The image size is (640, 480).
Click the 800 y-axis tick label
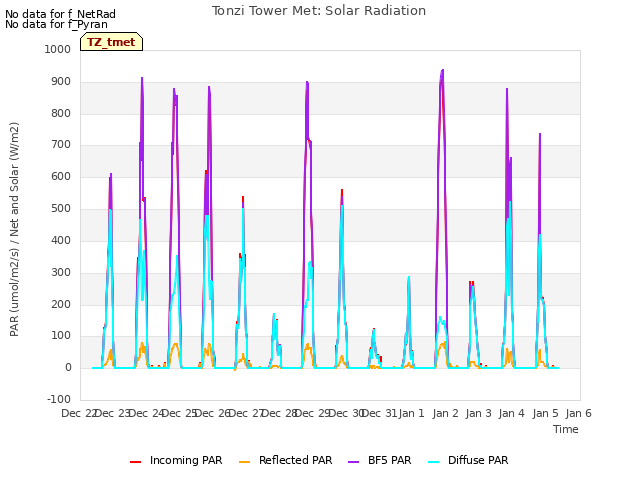61,113
